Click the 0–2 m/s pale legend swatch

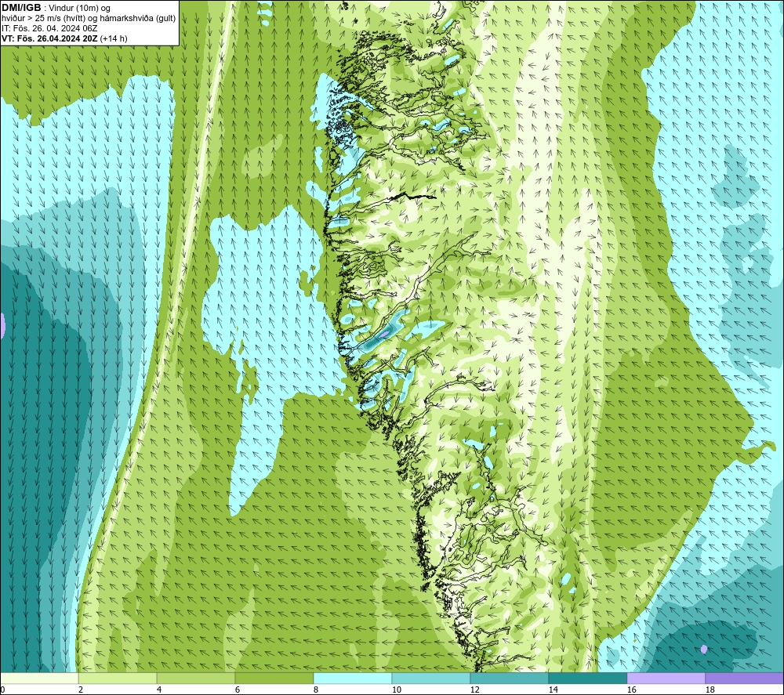(x=39, y=678)
